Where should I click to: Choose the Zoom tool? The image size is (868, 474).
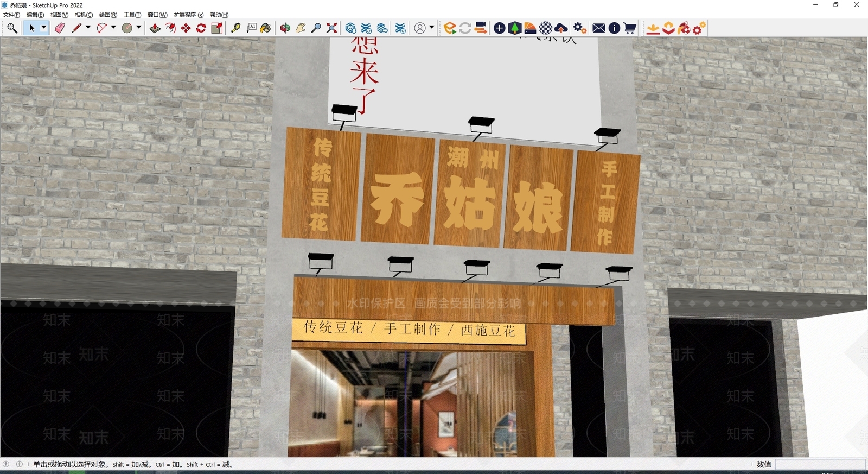click(316, 28)
